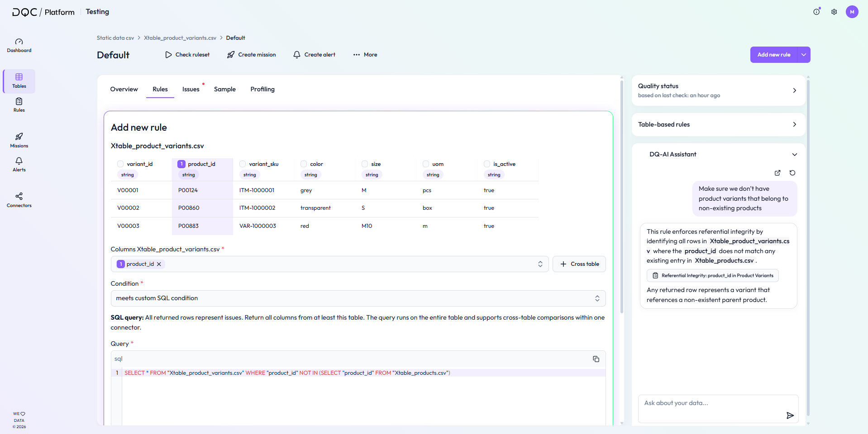The image size is (868, 434).
Task: Check the color column checkbox
Action: point(304,164)
